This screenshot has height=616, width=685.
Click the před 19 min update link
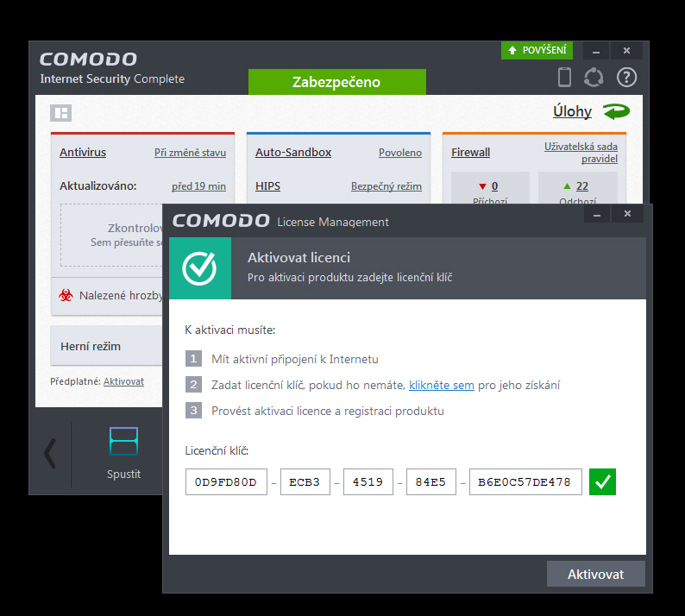pos(198,186)
